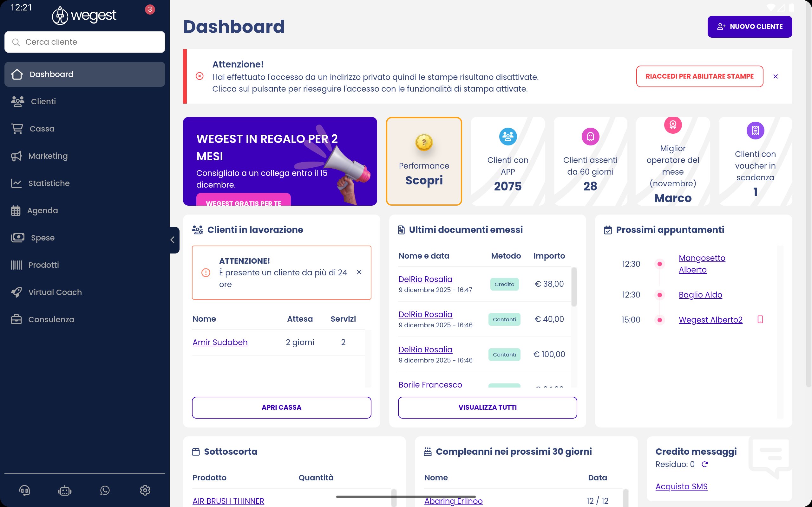The width and height of the screenshot is (812, 507).
Task: Refresh the message credit residuo icon
Action: pos(704,464)
